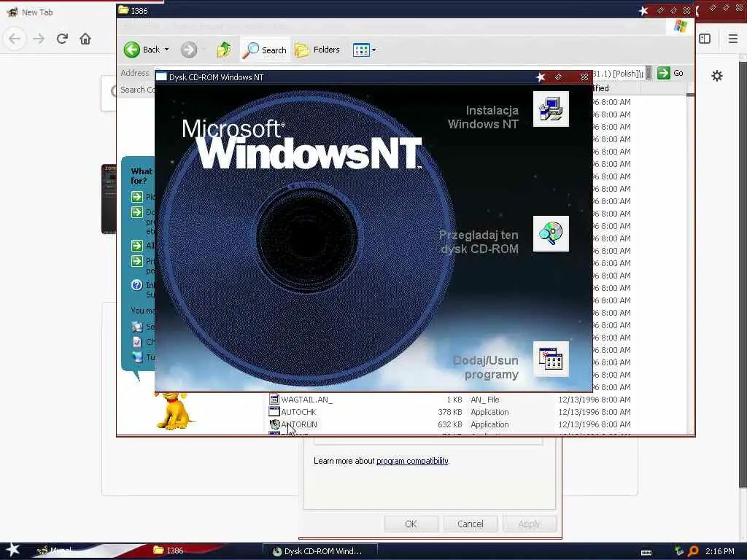Viewport: 747px width, 560px height.
Task: Click the blue help question mark in Search Companion
Action: pos(136,285)
